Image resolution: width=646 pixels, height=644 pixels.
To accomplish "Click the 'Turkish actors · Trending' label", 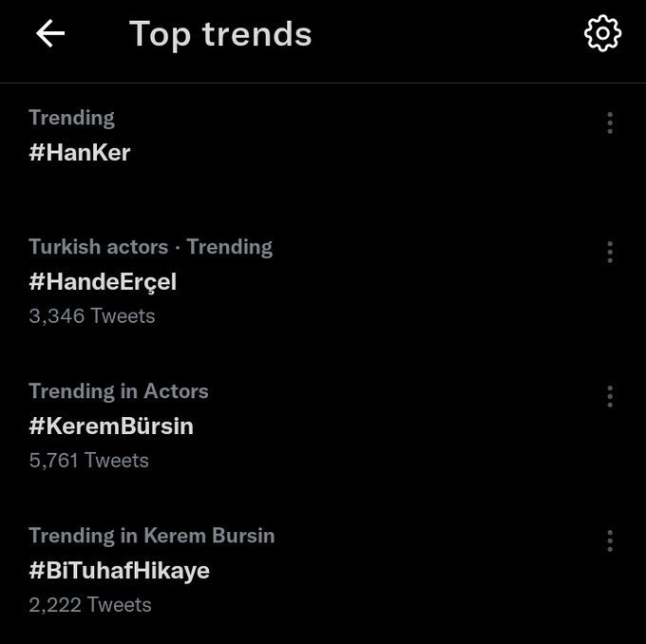I will point(150,247).
